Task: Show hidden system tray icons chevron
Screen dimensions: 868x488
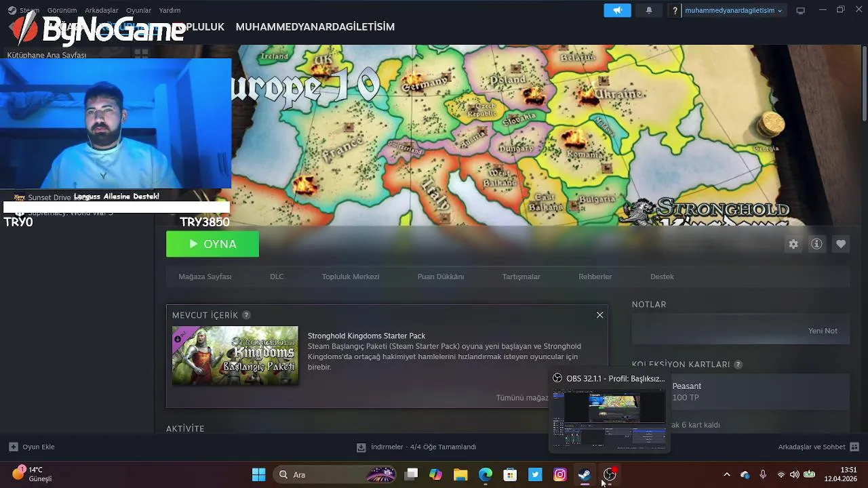Action: point(727,474)
